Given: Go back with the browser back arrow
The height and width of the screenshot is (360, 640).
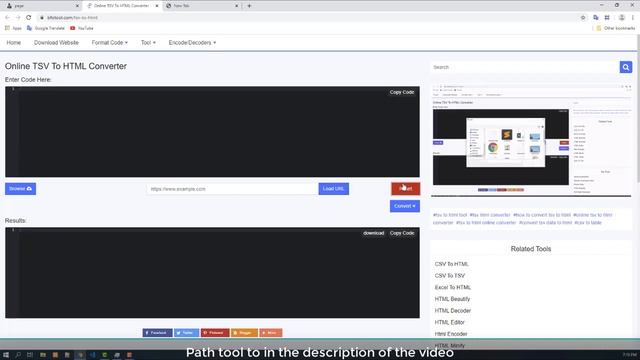Looking at the screenshot, I should point(7,18).
